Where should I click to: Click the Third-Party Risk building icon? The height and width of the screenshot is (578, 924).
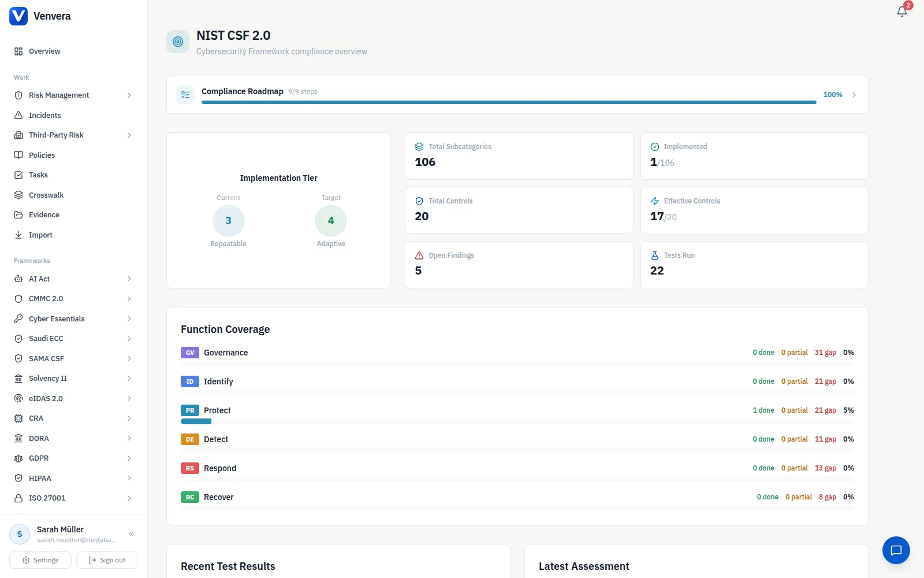(18, 135)
